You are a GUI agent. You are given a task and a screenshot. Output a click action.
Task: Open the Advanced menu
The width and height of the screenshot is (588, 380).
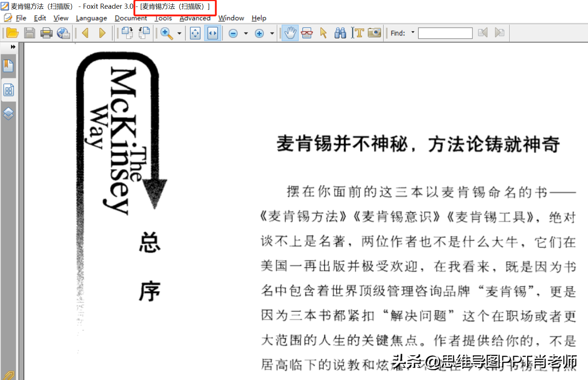click(x=195, y=18)
